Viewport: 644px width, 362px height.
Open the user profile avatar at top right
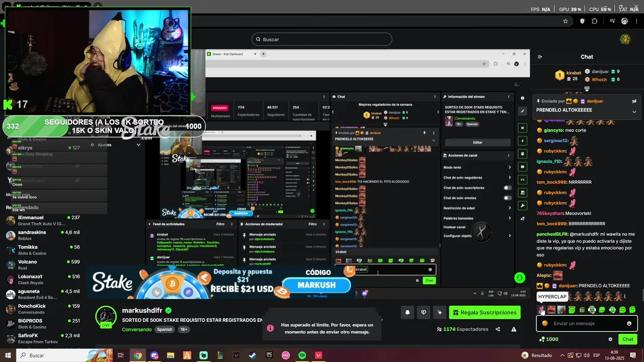click(625, 39)
